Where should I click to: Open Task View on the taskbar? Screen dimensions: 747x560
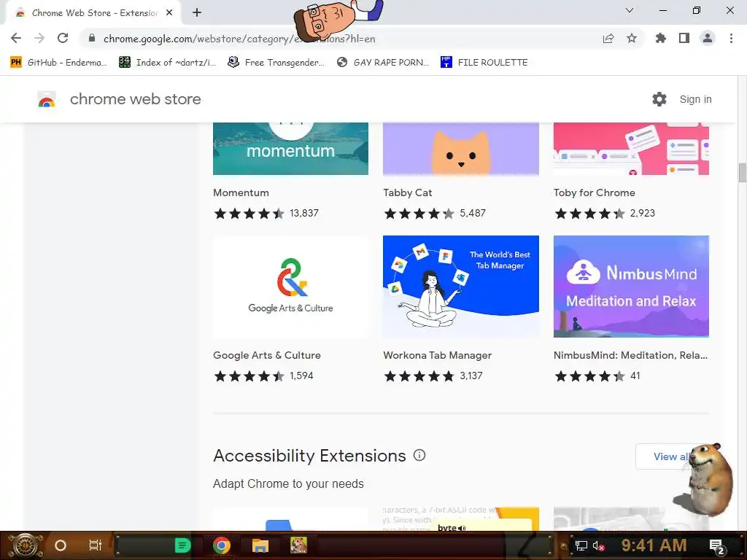[96, 545]
